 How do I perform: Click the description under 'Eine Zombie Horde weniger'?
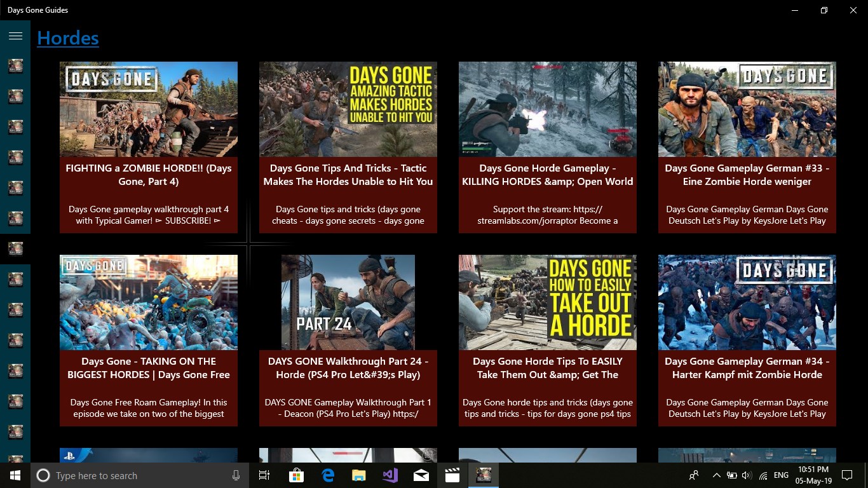(x=747, y=215)
